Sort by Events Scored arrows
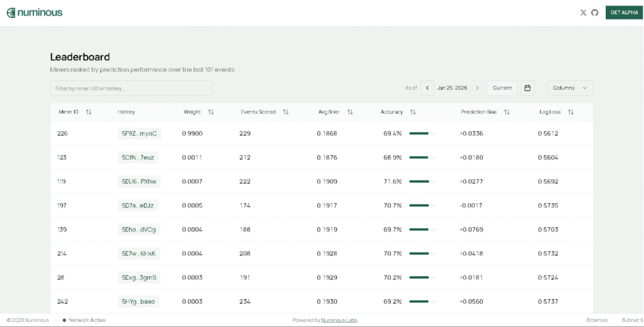Image resolution: width=644 pixels, height=327 pixels. pos(286,112)
